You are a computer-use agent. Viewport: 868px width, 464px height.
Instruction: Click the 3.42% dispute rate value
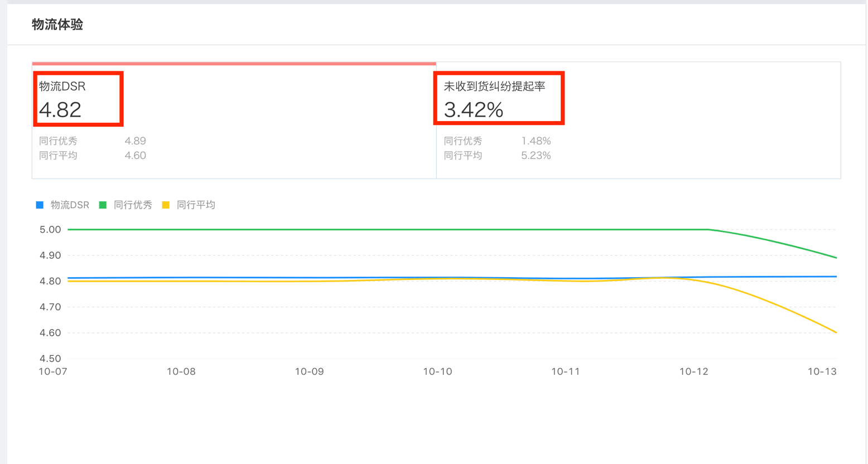(x=474, y=110)
